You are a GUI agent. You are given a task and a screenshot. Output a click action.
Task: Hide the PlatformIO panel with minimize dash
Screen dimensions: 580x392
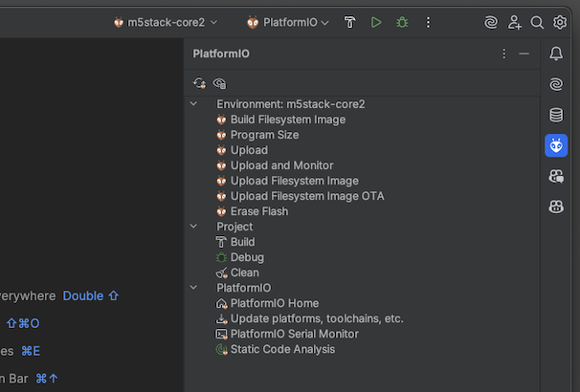tap(524, 54)
